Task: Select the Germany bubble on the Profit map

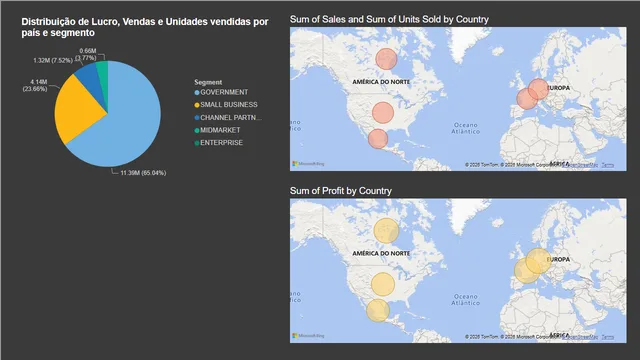Action: 539,261
